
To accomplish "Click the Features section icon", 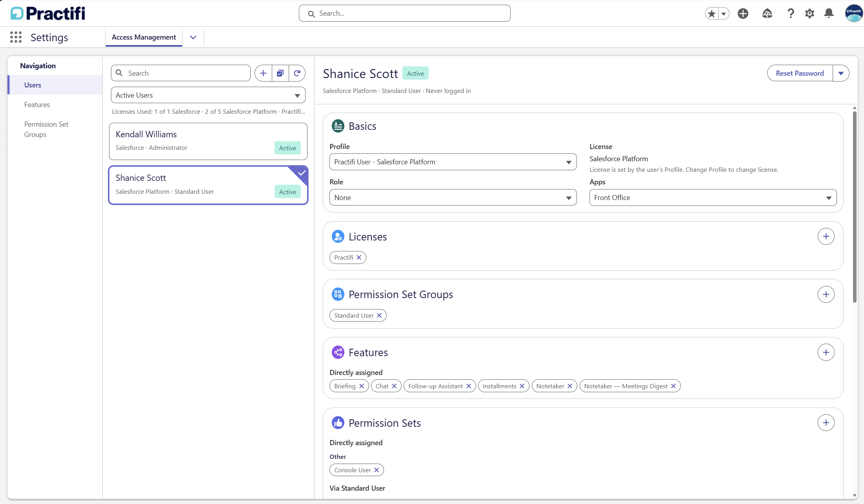I will coord(338,352).
